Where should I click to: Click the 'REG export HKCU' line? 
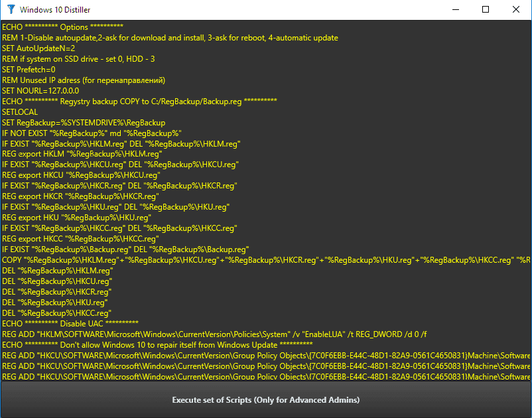click(81, 175)
